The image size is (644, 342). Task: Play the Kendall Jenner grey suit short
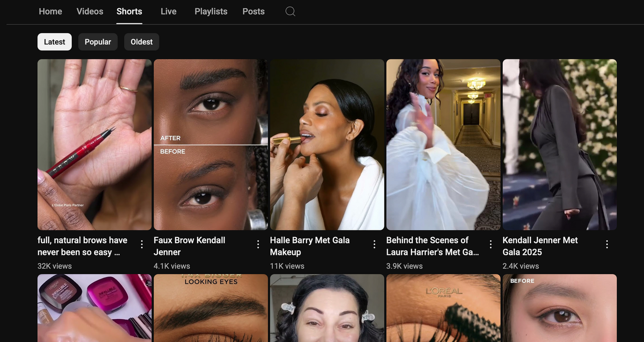coord(560,144)
